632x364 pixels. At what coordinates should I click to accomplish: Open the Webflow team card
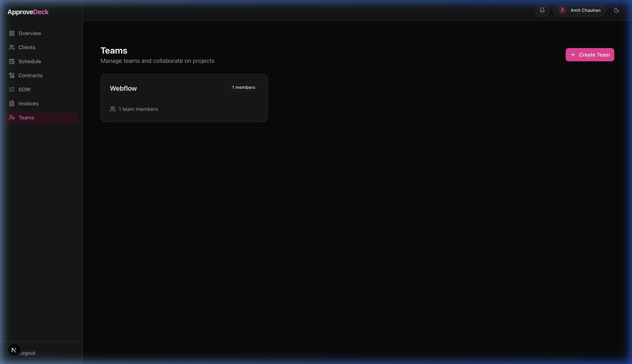tap(184, 98)
